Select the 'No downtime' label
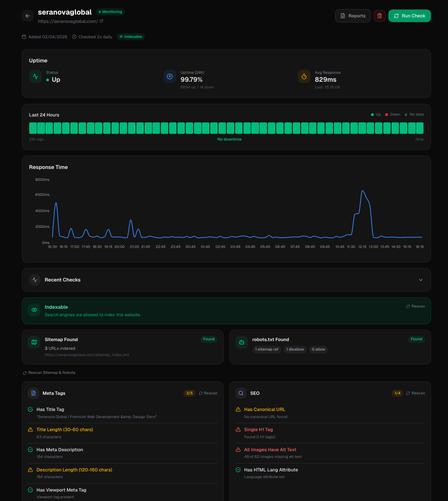The width and height of the screenshot is (448, 501). click(x=230, y=139)
